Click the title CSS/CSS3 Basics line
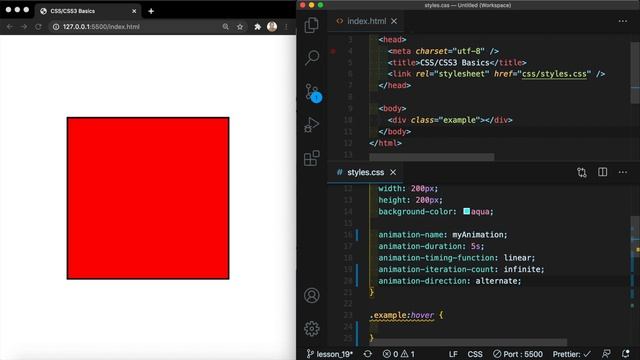Screen dimensions: 640x360 coord(457,62)
